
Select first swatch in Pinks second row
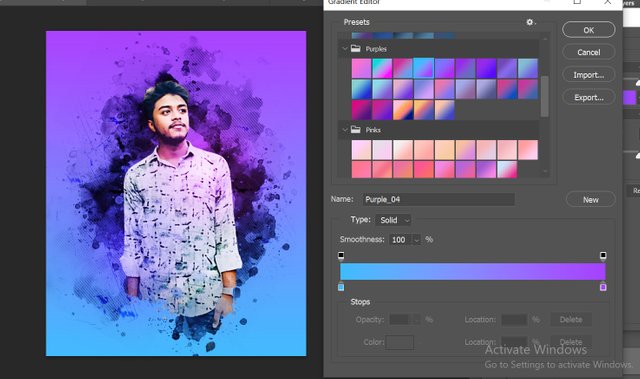(x=361, y=170)
